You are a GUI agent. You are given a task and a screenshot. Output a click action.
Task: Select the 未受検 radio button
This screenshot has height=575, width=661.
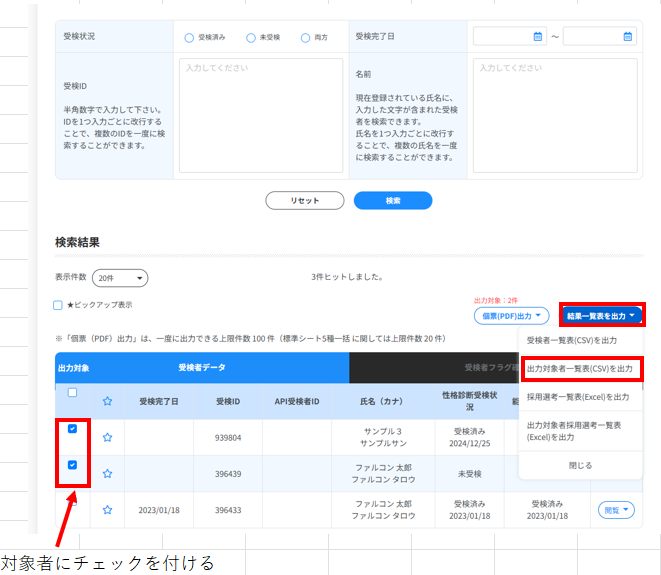click(x=251, y=38)
